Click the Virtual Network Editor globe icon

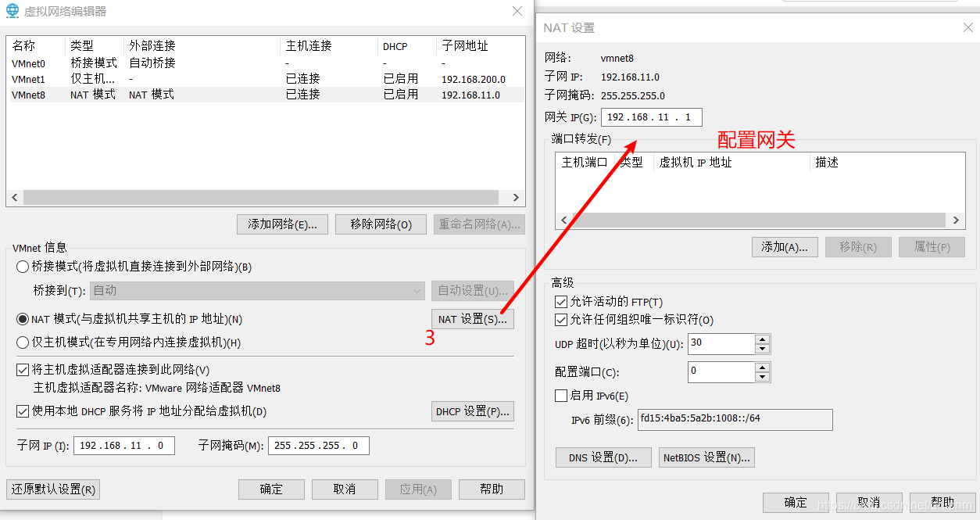12,11
